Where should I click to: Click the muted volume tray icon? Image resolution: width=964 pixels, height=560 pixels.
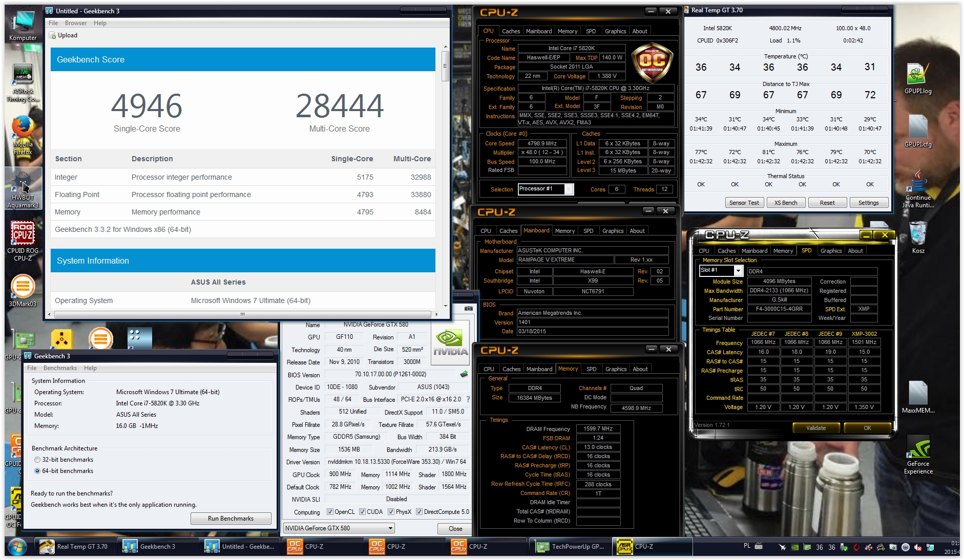click(x=918, y=547)
